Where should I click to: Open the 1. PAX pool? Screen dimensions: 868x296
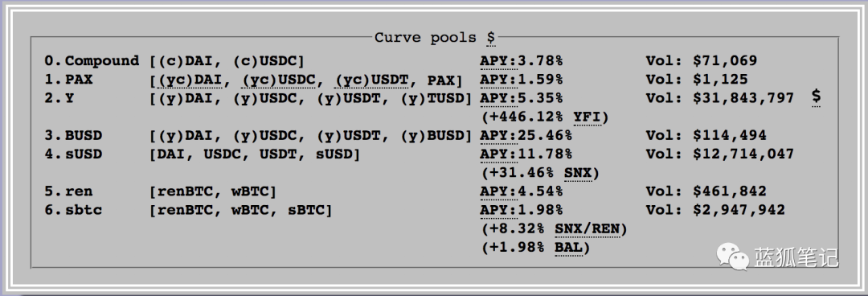click(x=68, y=80)
